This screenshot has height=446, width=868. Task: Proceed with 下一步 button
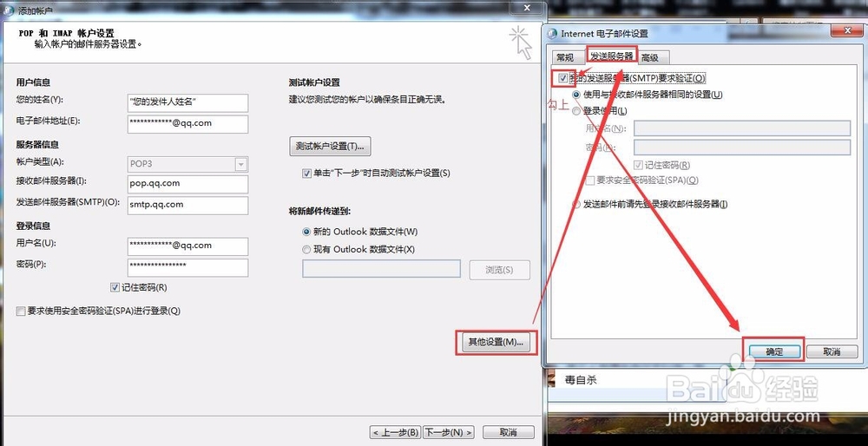pos(449,432)
